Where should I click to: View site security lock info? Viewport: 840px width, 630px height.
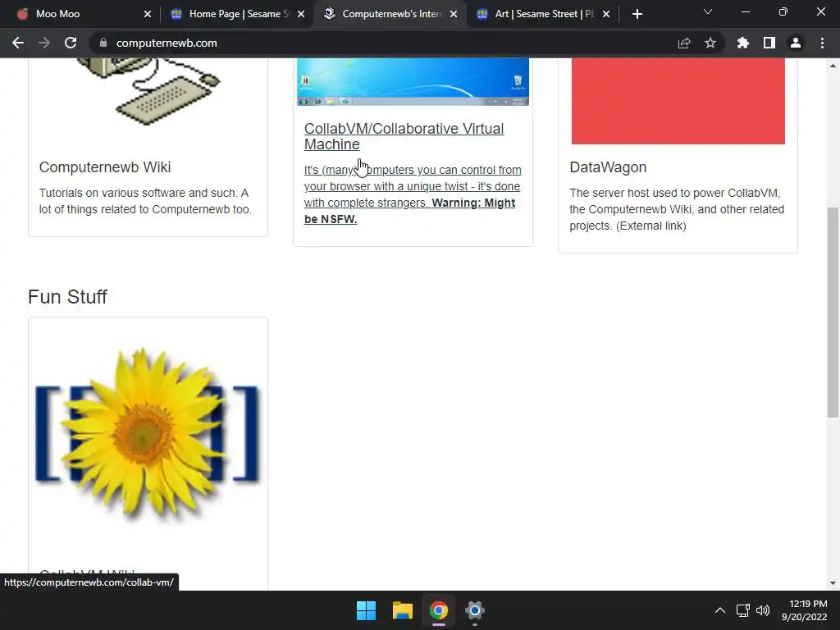103,43
